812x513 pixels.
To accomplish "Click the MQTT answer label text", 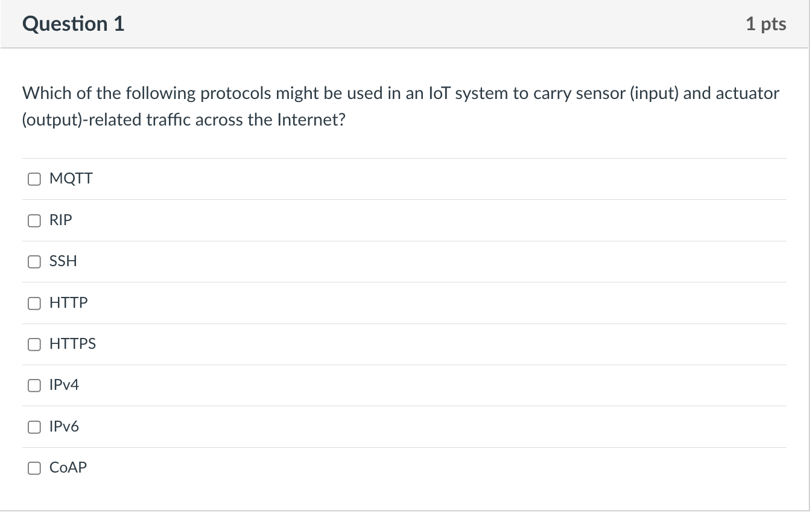I will pyautogui.click(x=71, y=179).
